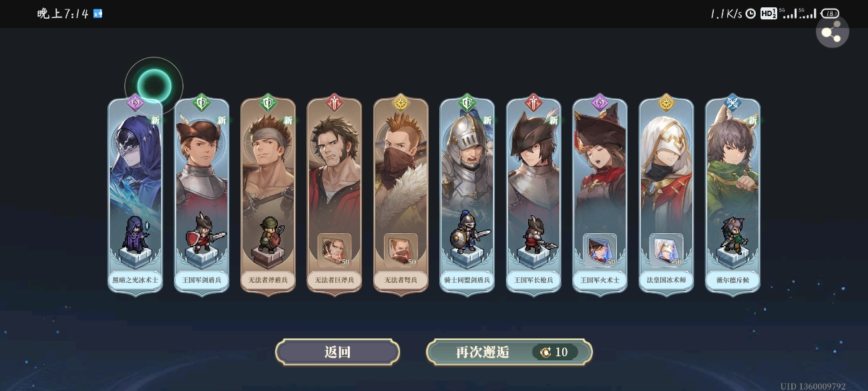Image resolution: width=868 pixels, height=391 pixels.
Task: Tap the battery indicator in status bar
Action: pyautogui.click(x=829, y=13)
